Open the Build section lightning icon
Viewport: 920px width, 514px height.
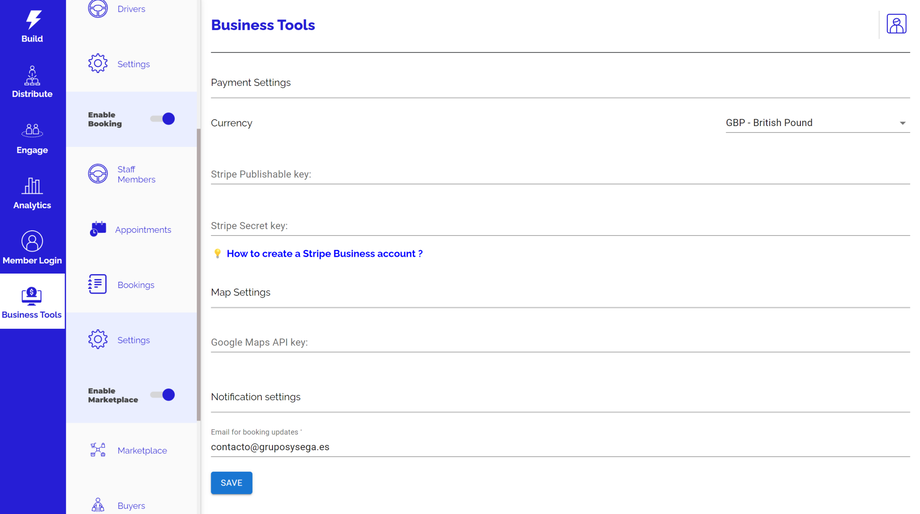coord(33,19)
